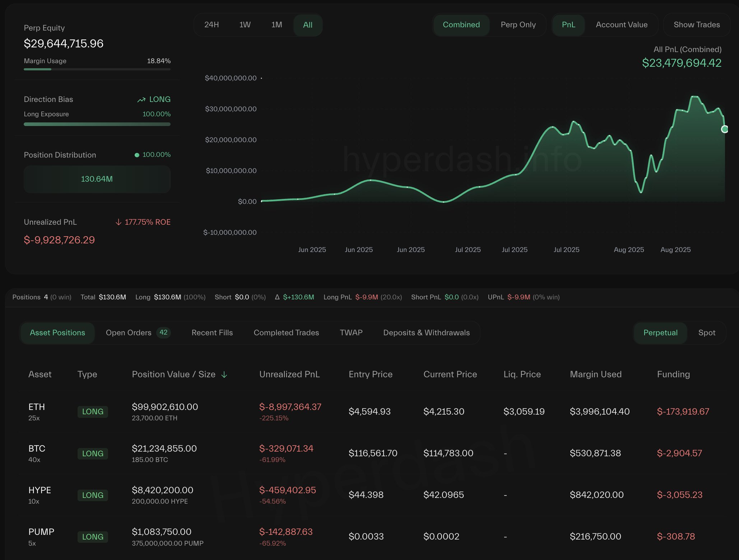Toggle chart to Account Value view
The height and width of the screenshot is (560, 739).
tap(622, 25)
